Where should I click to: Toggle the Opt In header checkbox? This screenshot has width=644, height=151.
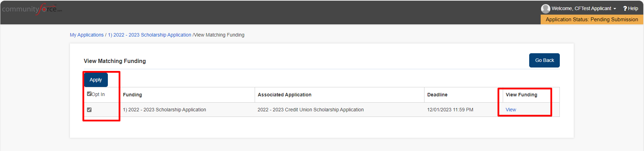pos(89,94)
